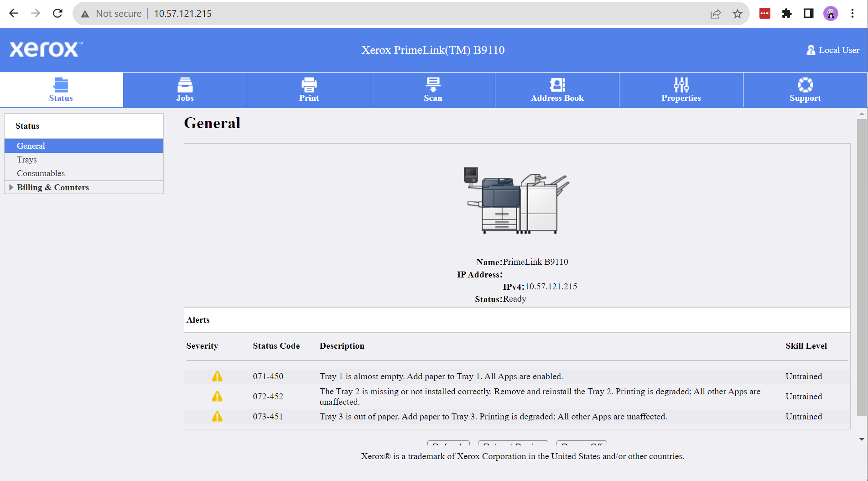Open the Jobs tab

[x=185, y=90]
